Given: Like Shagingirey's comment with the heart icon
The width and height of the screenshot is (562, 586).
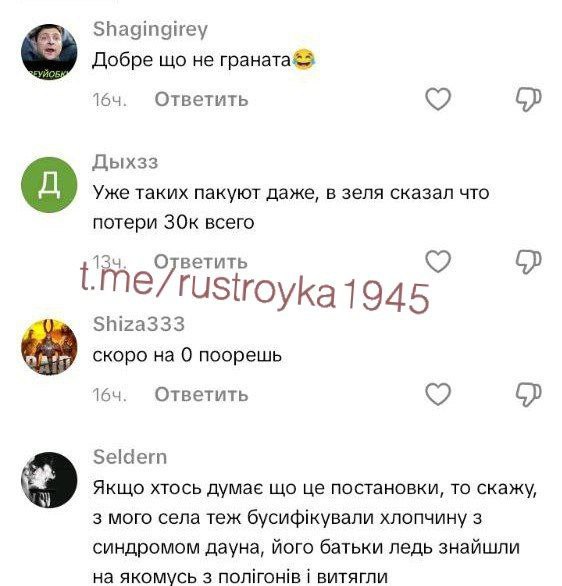Looking at the screenshot, I should click(438, 99).
